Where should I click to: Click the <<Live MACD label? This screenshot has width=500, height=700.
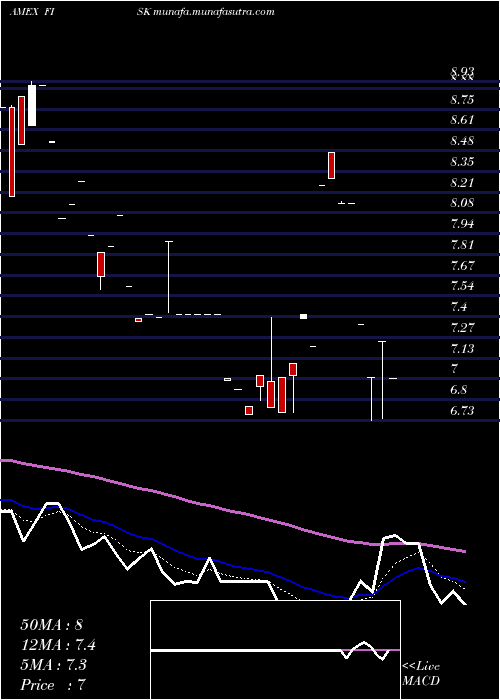pos(421,674)
